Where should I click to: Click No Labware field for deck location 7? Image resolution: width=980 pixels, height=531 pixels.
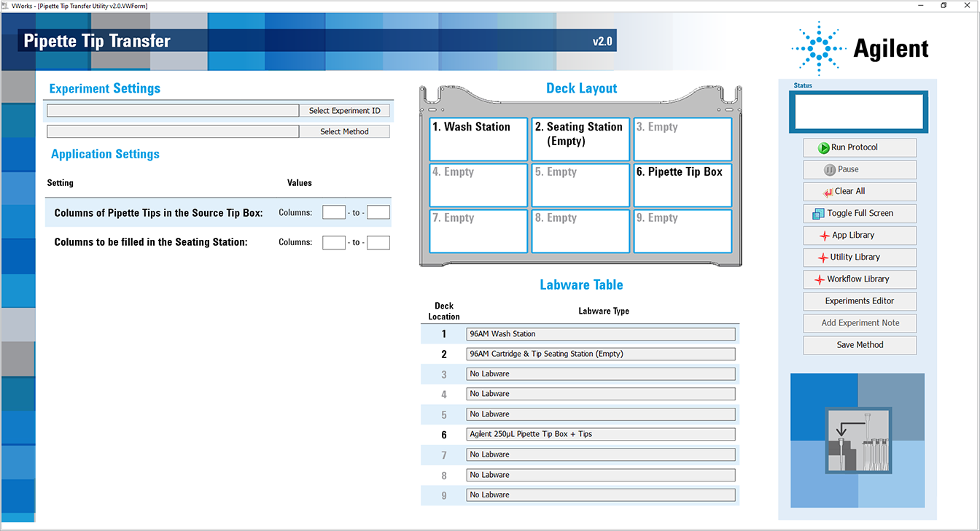coord(601,454)
